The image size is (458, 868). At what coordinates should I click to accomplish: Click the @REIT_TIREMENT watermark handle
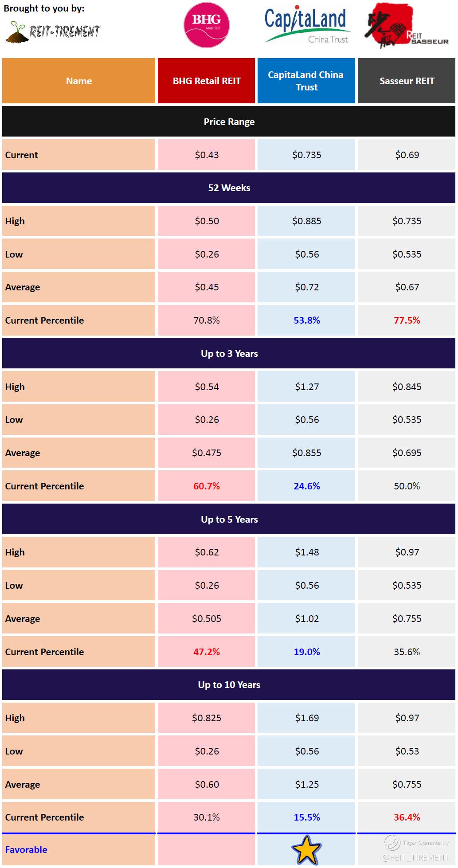tap(415, 858)
